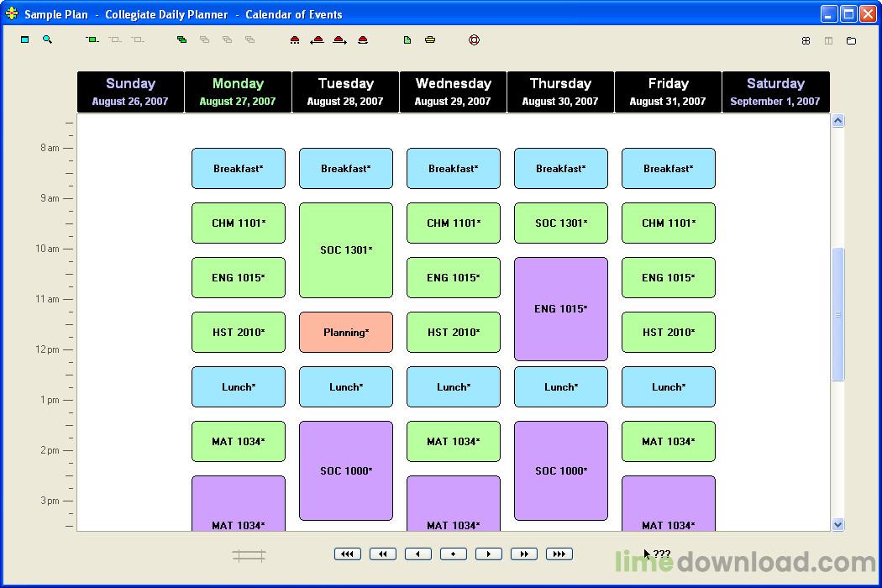882x588 pixels.
Task: Select Thursday's purple ENG 1015 block
Action: 560,309
